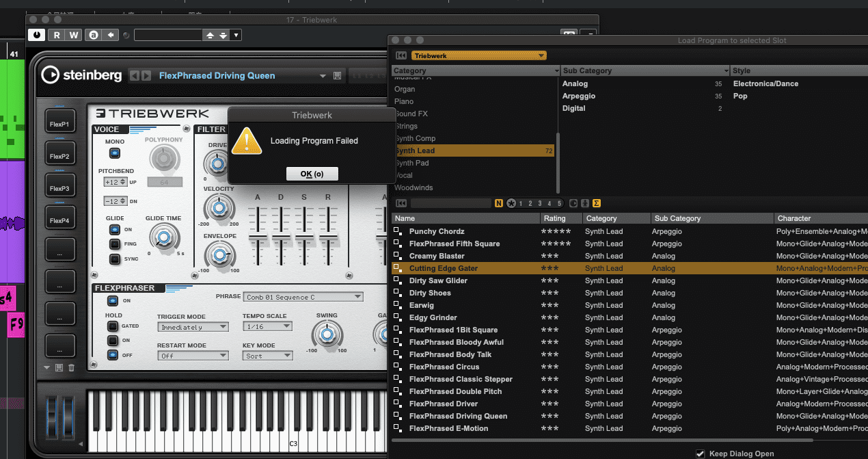Screen dimensions: 868x459
Task: Select next program arrow beside Steinberg logo
Action: point(146,76)
